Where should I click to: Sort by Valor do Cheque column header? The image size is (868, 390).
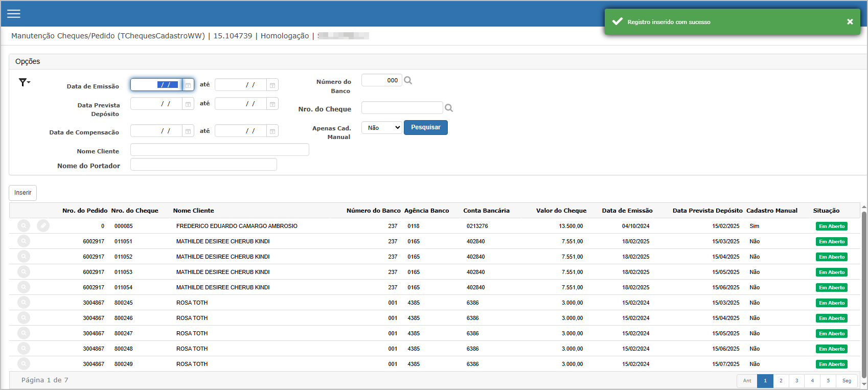pyautogui.click(x=561, y=211)
